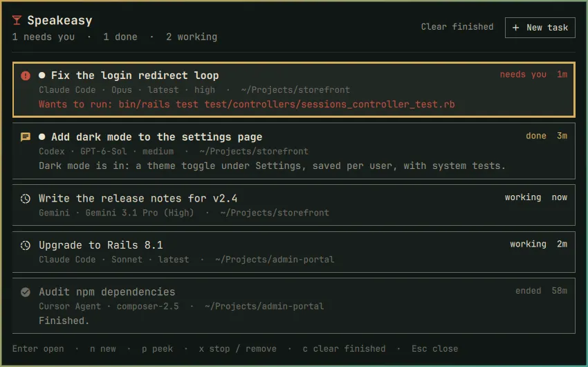Viewport: 588px width, 367px height.
Task: Click ~/Projects/storefront path on dark mode task
Action: point(254,152)
